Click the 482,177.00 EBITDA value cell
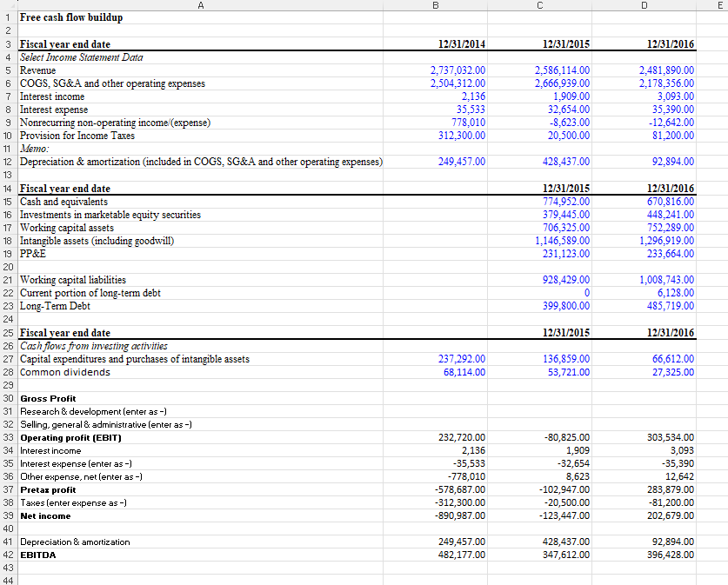The width and height of the screenshot is (728, 585). [x=461, y=555]
